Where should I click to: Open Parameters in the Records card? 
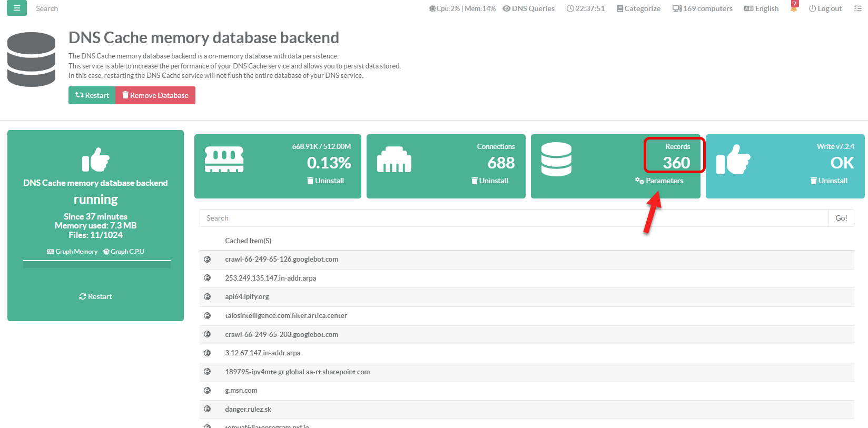tap(659, 181)
